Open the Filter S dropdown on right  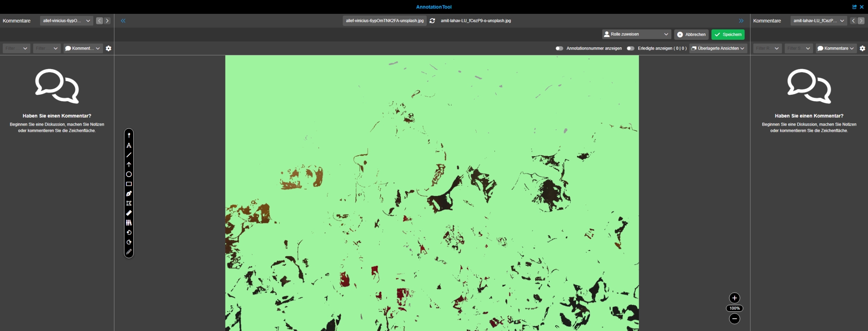pos(799,48)
